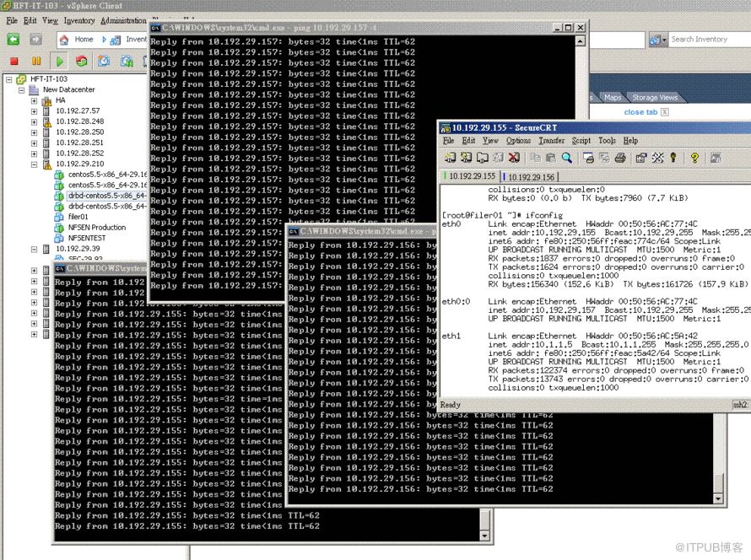Open the vSphere Administration menu
This screenshot has height=560, width=751.
(123, 20)
